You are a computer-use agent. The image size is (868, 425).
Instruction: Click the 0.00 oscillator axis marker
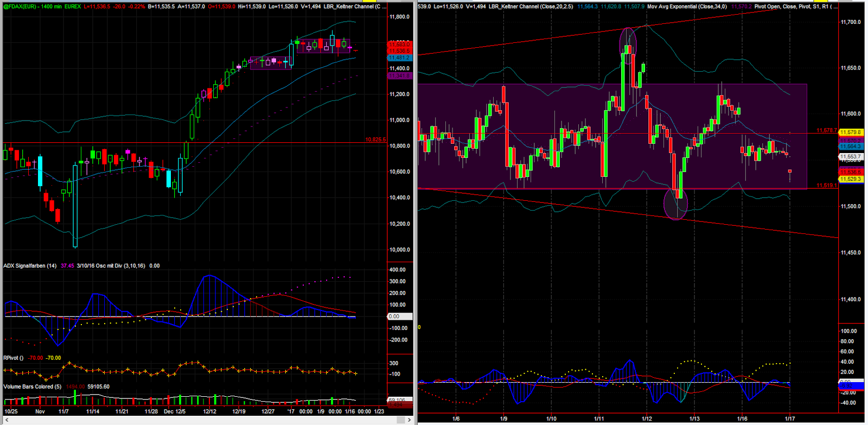click(400, 316)
